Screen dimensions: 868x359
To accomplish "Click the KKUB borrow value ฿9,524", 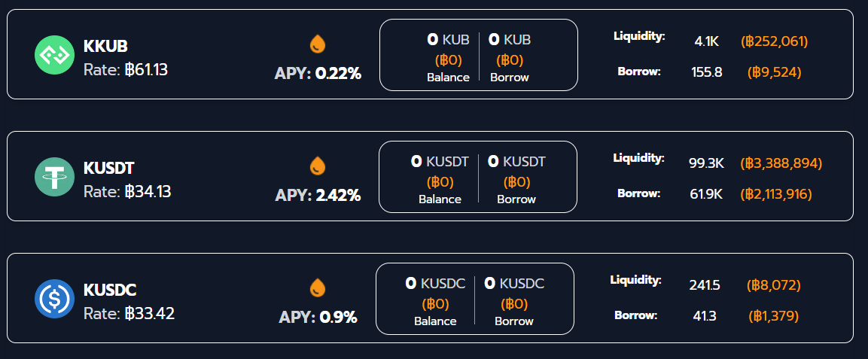I will [x=775, y=72].
